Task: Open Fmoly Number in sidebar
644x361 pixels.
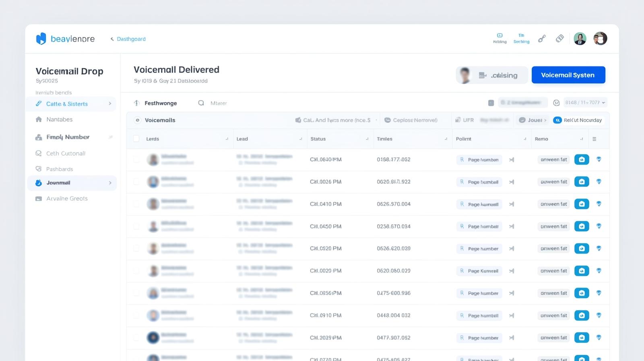Action: click(x=68, y=137)
